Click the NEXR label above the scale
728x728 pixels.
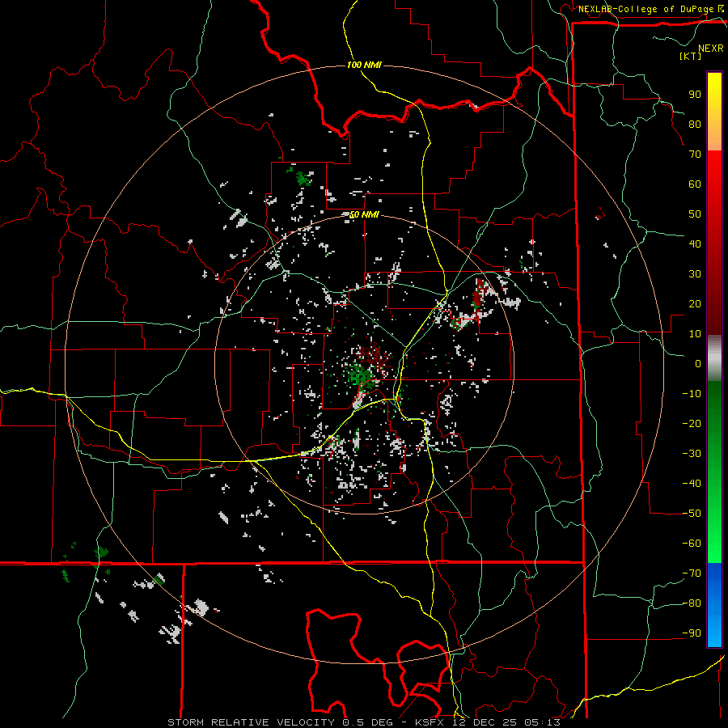[x=711, y=49]
